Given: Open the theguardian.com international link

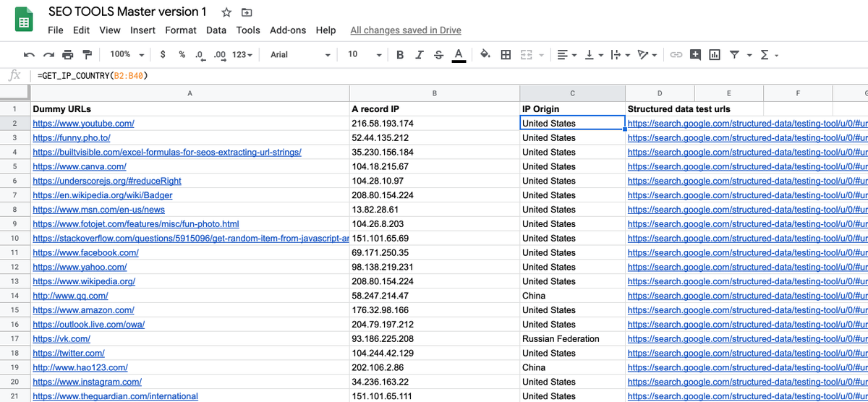Looking at the screenshot, I should (x=115, y=396).
